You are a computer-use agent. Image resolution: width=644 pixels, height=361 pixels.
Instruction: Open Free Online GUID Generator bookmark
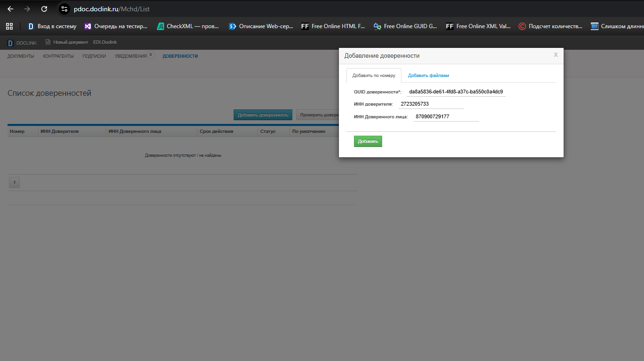click(406, 26)
